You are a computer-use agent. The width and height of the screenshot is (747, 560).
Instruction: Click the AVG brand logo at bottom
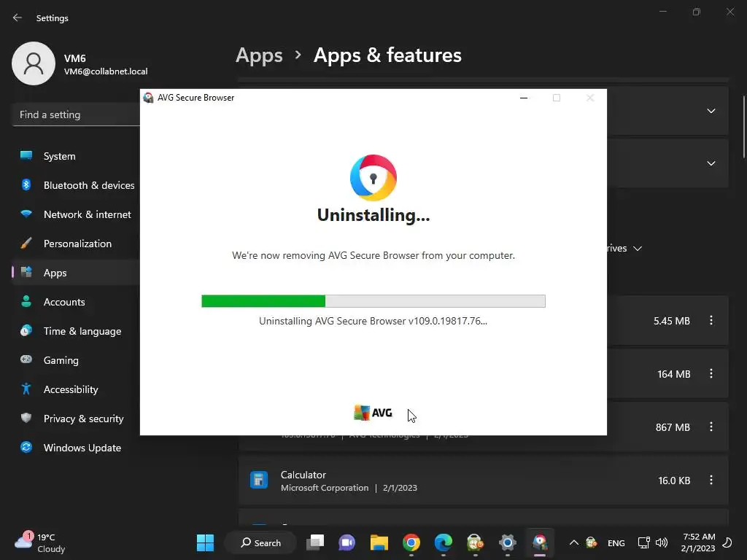[373, 413]
